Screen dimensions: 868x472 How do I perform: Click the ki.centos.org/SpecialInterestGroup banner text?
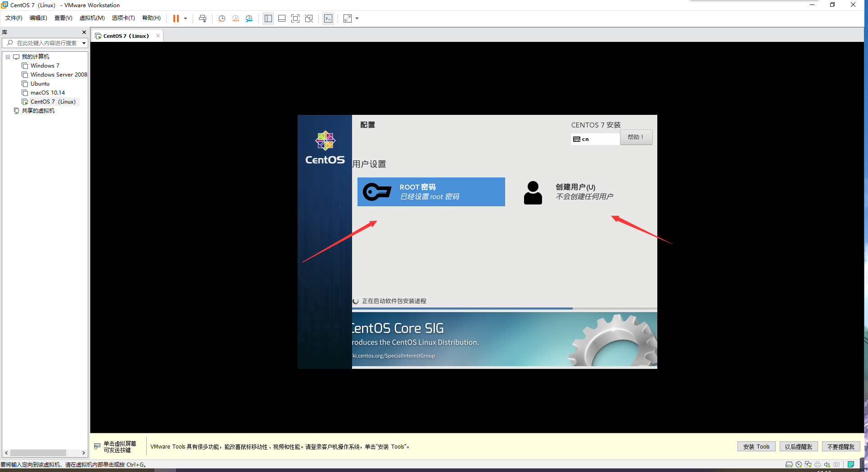pyautogui.click(x=393, y=356)
